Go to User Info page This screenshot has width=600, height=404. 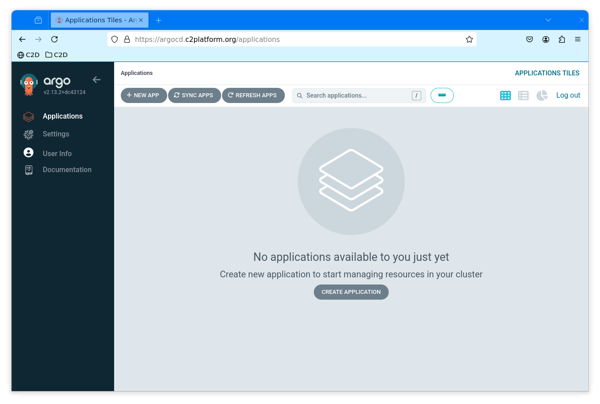point(57,153)
